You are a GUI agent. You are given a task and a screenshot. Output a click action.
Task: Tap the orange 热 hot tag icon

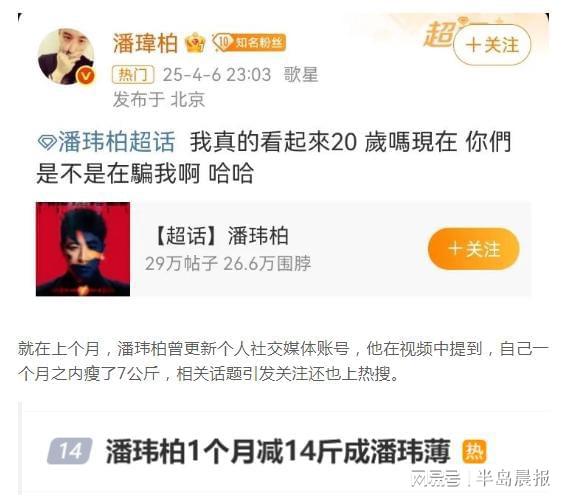tap(474, 451)
